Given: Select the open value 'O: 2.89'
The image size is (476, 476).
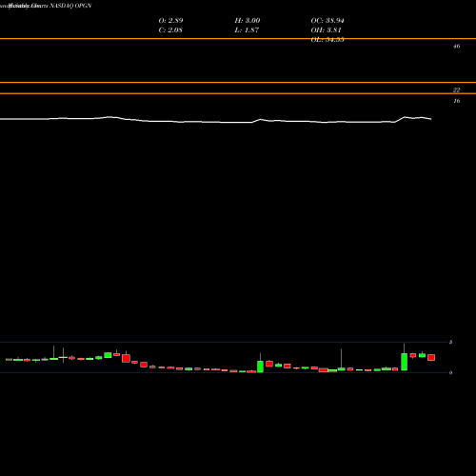Looking at the screenshot, I should coord(170,20).
